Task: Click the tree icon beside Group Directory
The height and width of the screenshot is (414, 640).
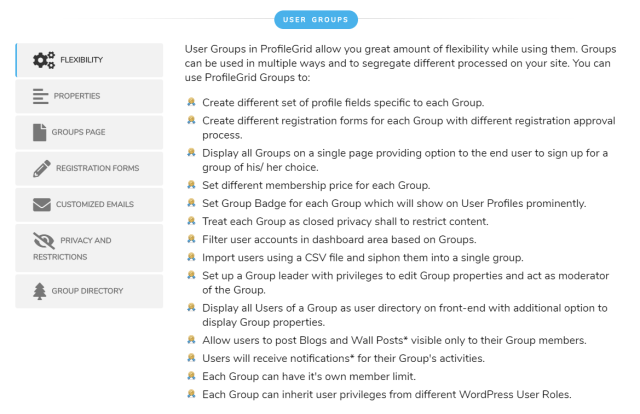Action: click(40, 291)
